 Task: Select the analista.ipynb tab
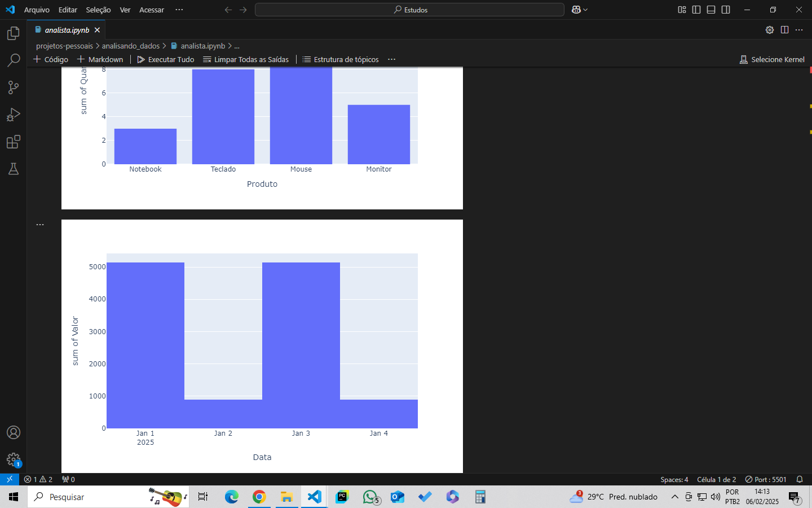point(67,30)
